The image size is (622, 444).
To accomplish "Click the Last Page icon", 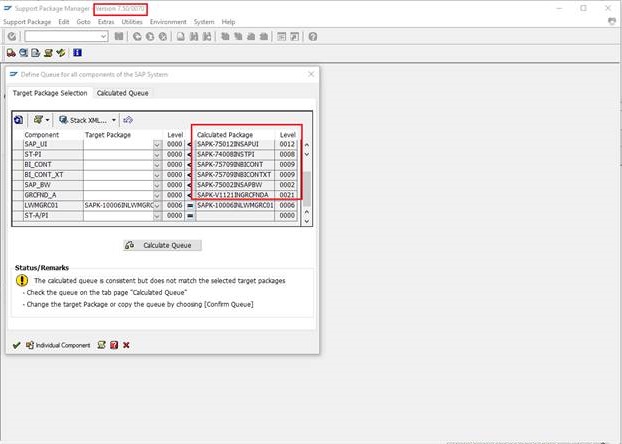I will click(263, 37).
